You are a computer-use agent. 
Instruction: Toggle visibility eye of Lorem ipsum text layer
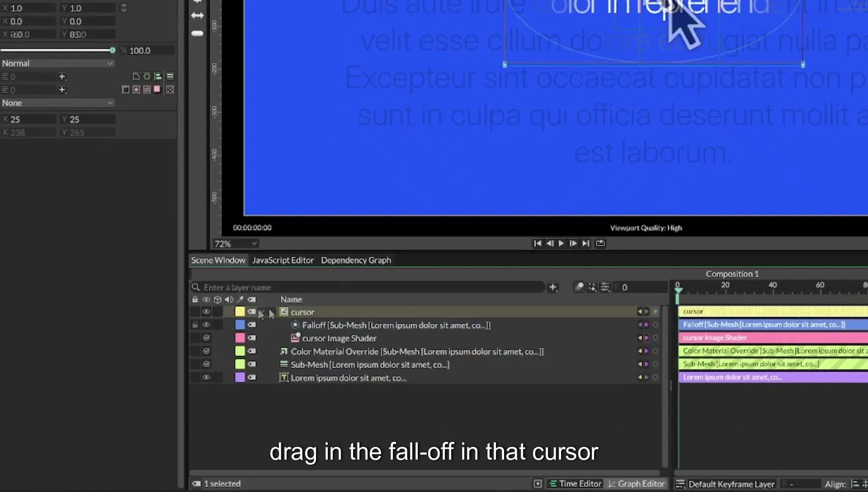(206, 378)
